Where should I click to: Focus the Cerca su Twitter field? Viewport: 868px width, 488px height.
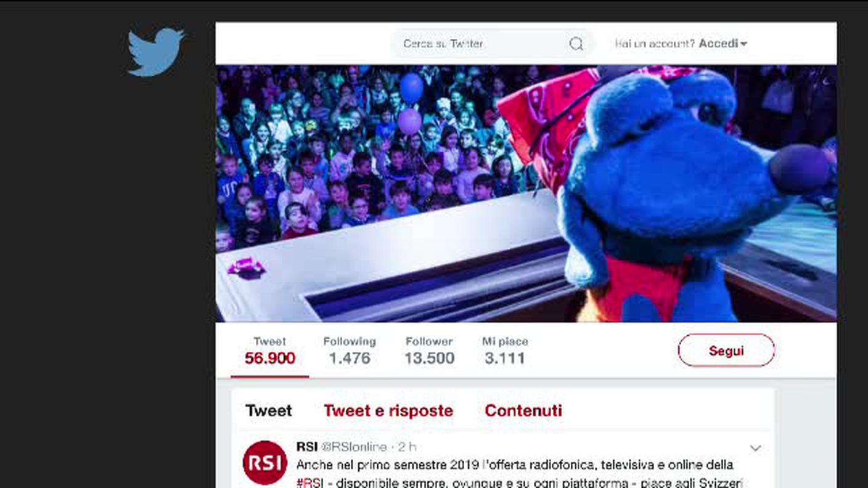coord(493,44)
